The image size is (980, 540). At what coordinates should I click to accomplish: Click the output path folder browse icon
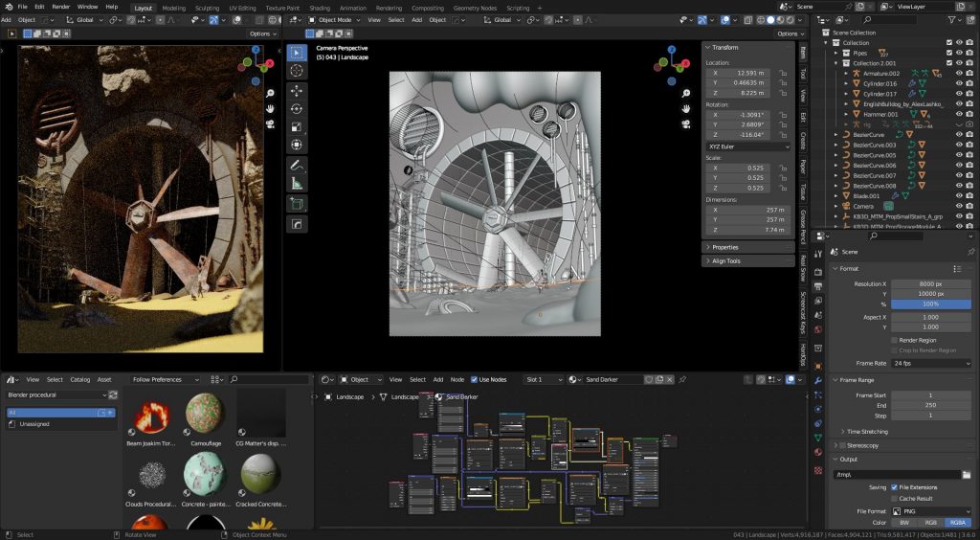967,475
